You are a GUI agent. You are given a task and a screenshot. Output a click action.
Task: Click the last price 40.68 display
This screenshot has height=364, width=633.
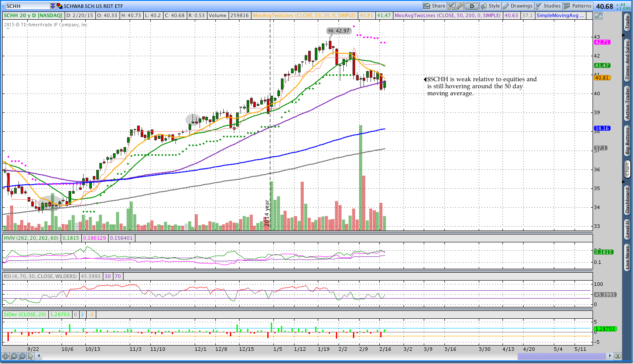pos(605,6)
